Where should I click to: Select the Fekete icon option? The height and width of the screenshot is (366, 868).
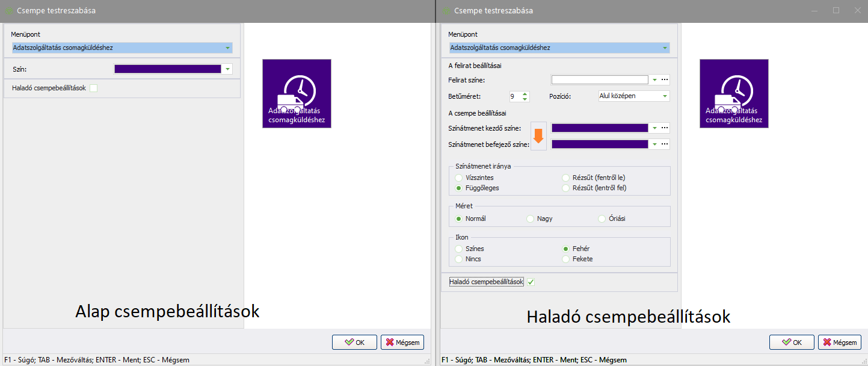pyautogui.click(x=566, y=259)
